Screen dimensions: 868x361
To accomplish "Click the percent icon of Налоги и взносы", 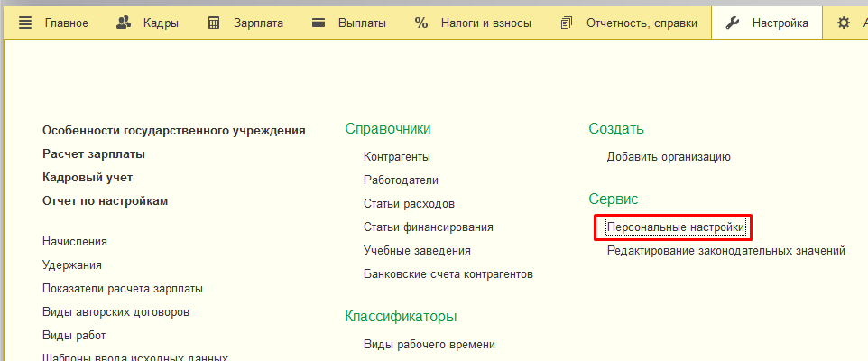I will (421, 23).
